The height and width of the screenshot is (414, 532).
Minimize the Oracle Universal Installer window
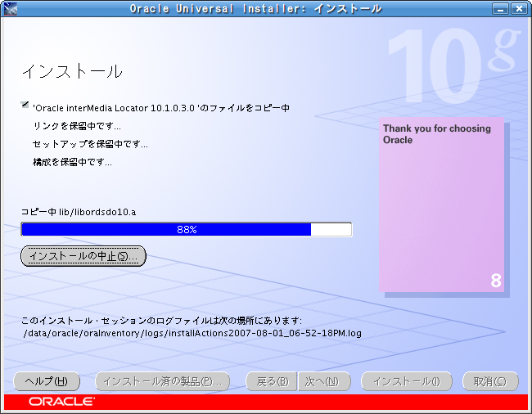[500, 9]
